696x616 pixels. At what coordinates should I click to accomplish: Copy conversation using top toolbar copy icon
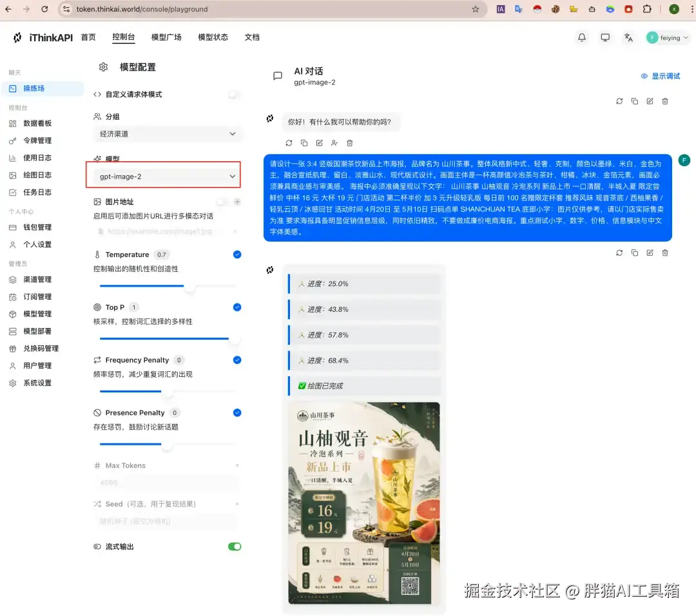pyautogui.click(x=635, y=101)
